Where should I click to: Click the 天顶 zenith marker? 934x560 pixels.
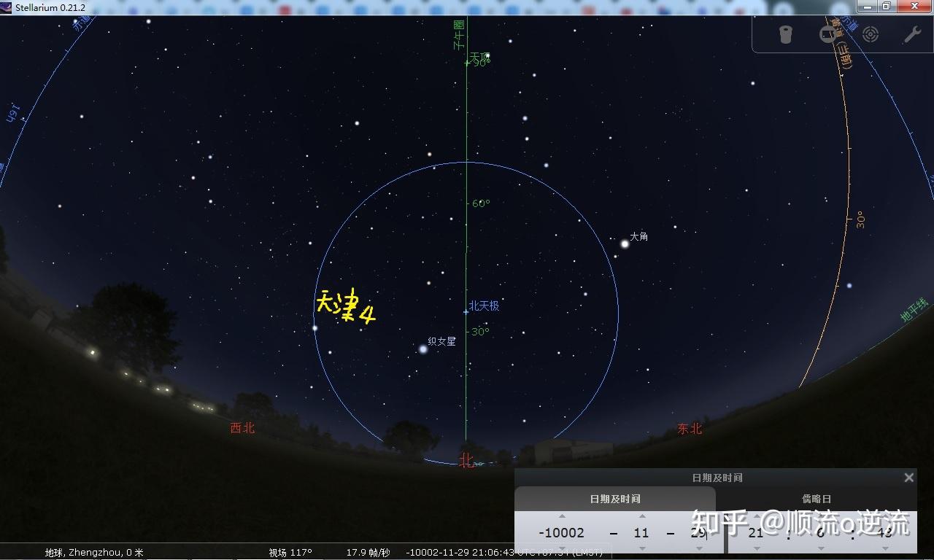coord(467,63)
